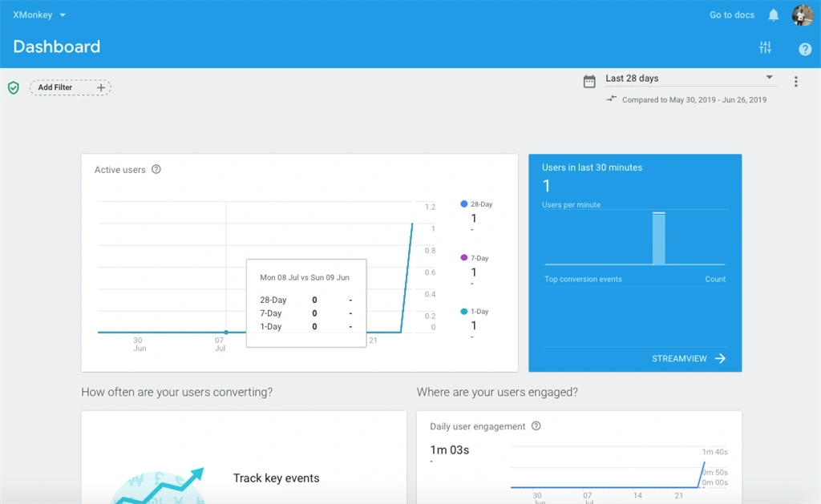The width and height of the screenshot is (821, 504).
Task: Open the user profile avatar
Action: point(802,15)
